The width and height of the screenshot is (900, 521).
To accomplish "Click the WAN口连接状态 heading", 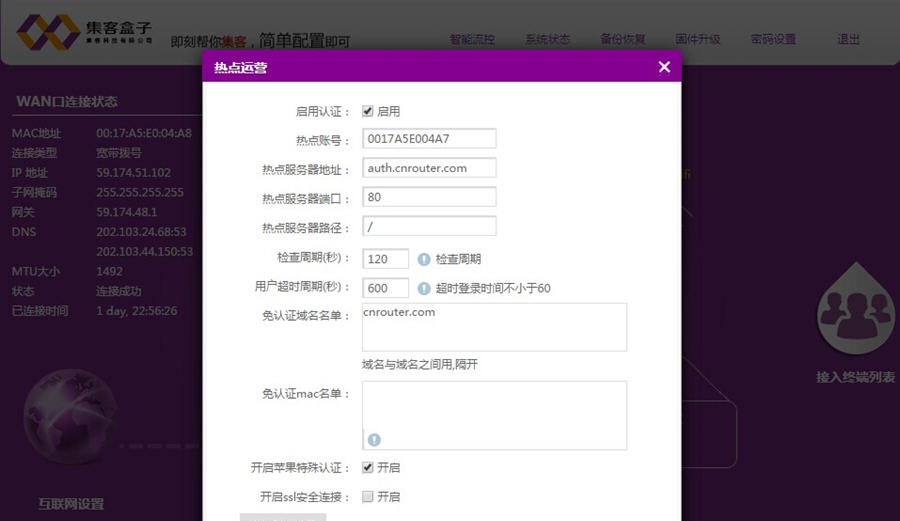I will click(x=67, y=102).
